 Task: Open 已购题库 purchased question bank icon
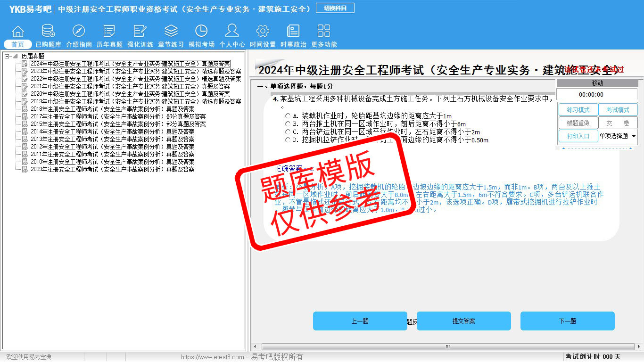tap(48, 32)
